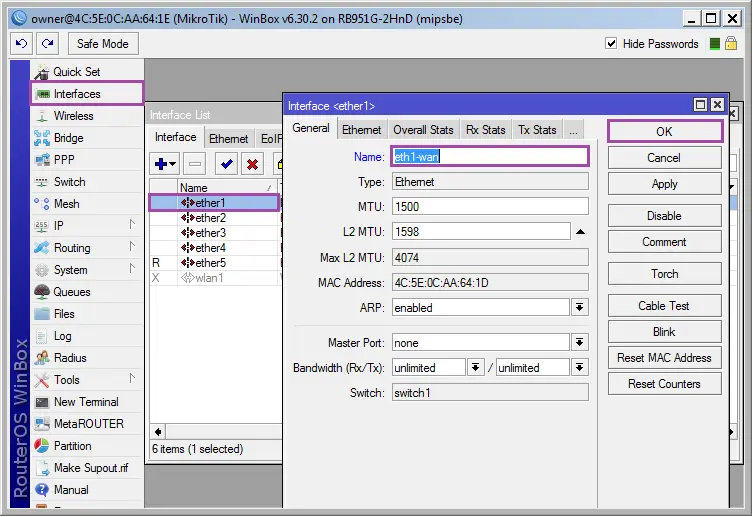The height and width of the screenshot is (517, 753).
Task: Click the red X disable icon
Action: coord(252,164)
